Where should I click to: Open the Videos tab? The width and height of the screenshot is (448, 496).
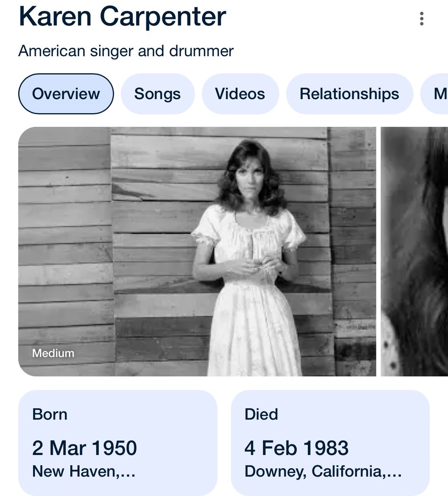pos(240,94)
